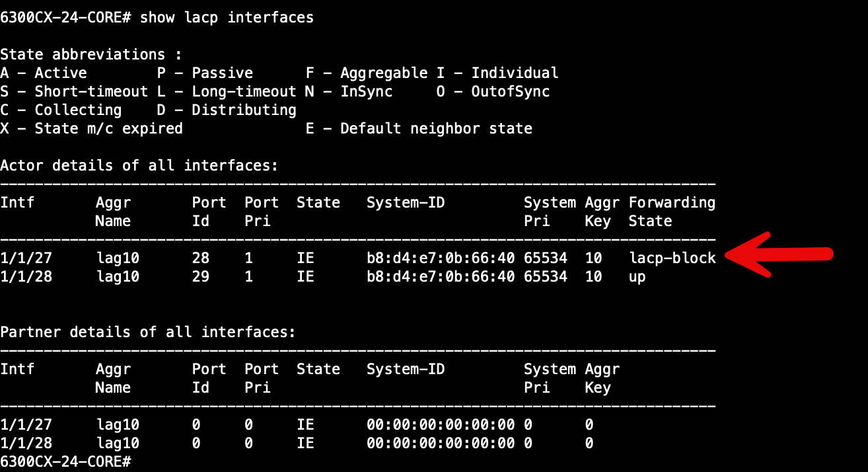Click the 'I - Individual' abbreviation entry
The height and width of the screenshot is (472, 868).
pyautogui.click(x=497, y=73)
